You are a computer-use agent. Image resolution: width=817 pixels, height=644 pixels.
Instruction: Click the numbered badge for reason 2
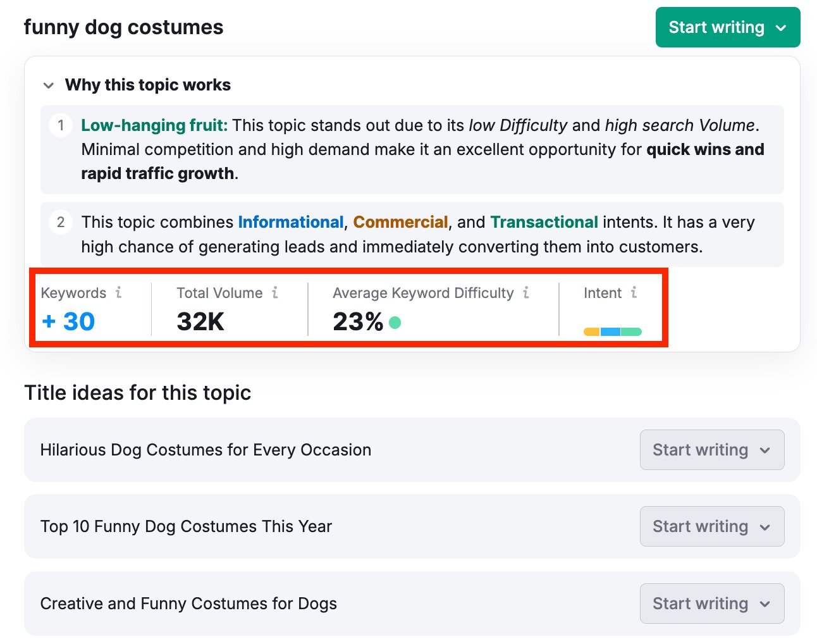point(60,222)
